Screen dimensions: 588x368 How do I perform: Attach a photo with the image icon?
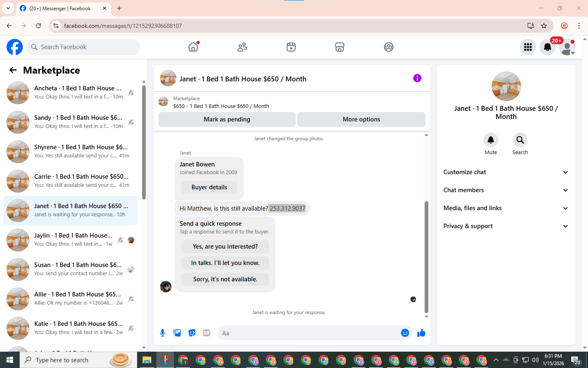pyautogui.click(x=177, y=333)
